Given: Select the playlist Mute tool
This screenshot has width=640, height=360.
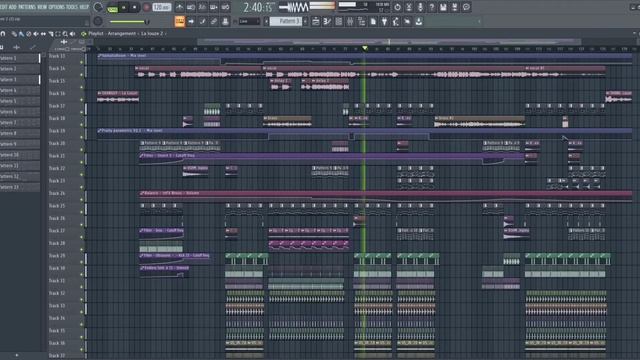Looking at the screenshot, I should [x=36, y=34].
